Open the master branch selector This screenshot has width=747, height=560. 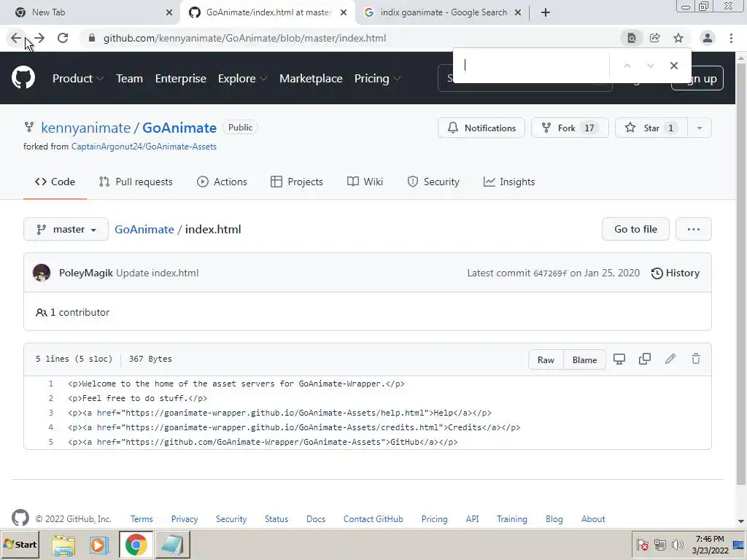point(66,229)
